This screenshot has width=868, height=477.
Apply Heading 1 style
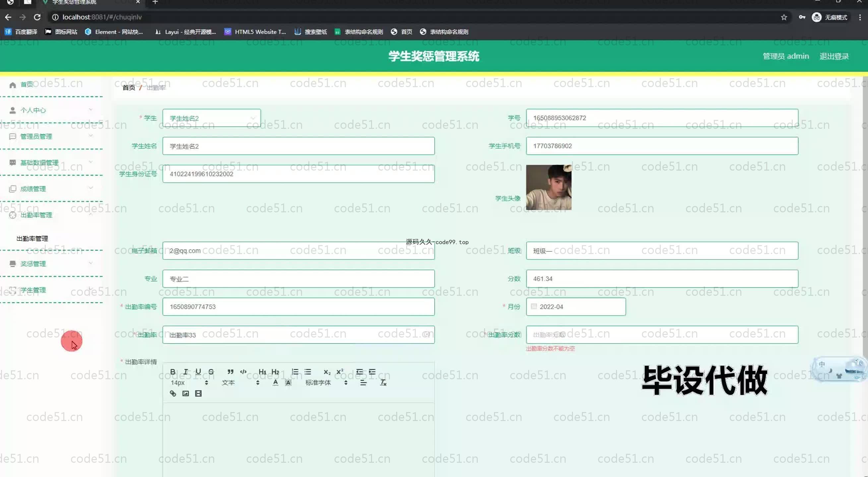(262, 372)
